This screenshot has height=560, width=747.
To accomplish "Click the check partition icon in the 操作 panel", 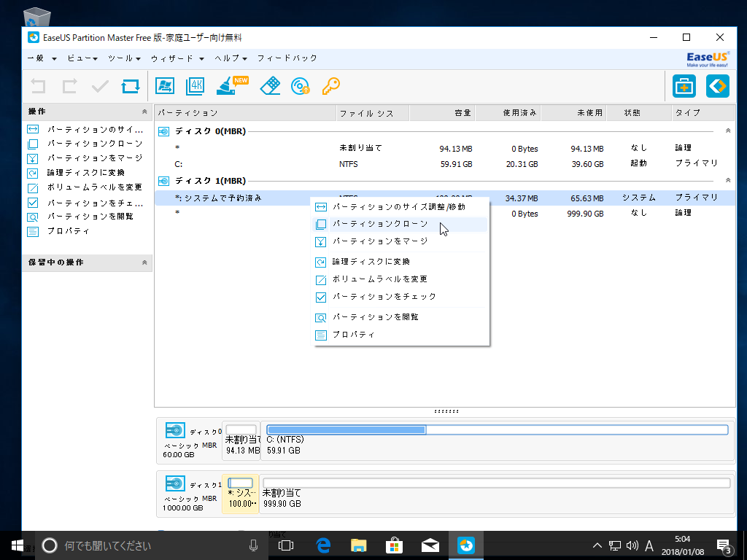I will 33,203.
